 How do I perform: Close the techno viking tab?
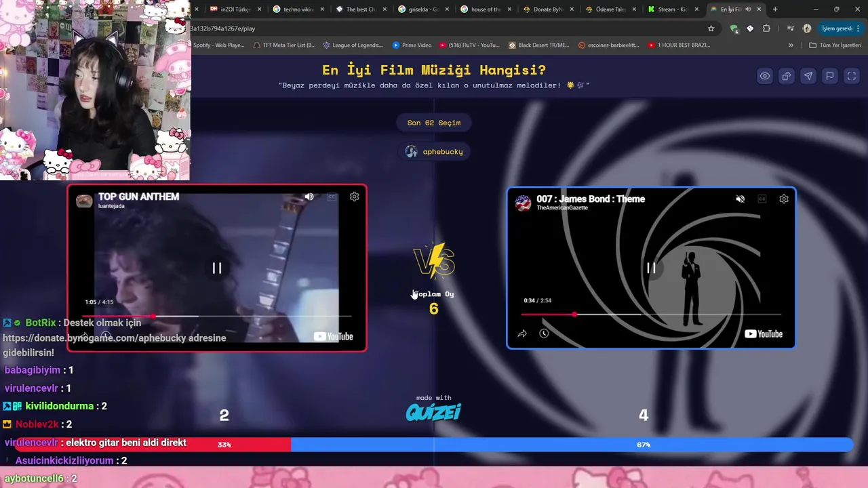321,9
